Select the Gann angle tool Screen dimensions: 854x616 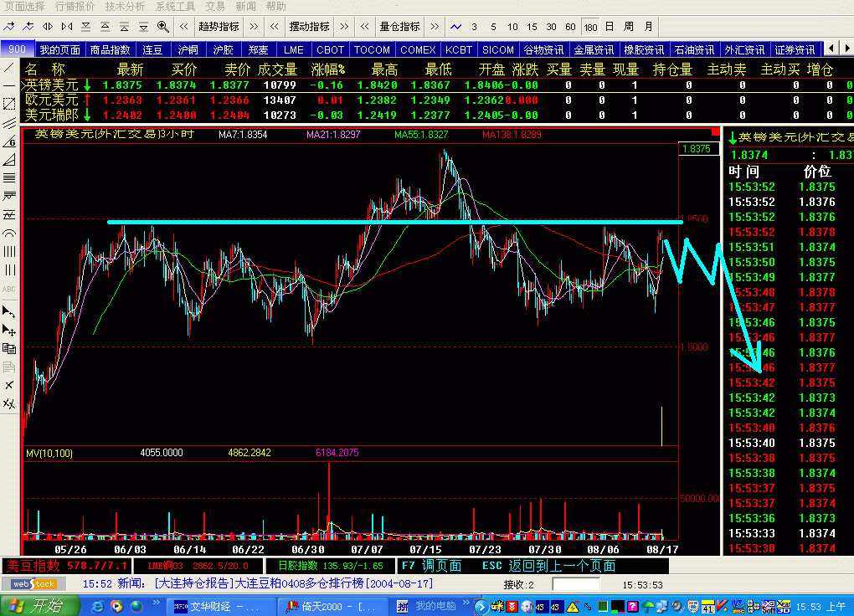coord(8,141)
